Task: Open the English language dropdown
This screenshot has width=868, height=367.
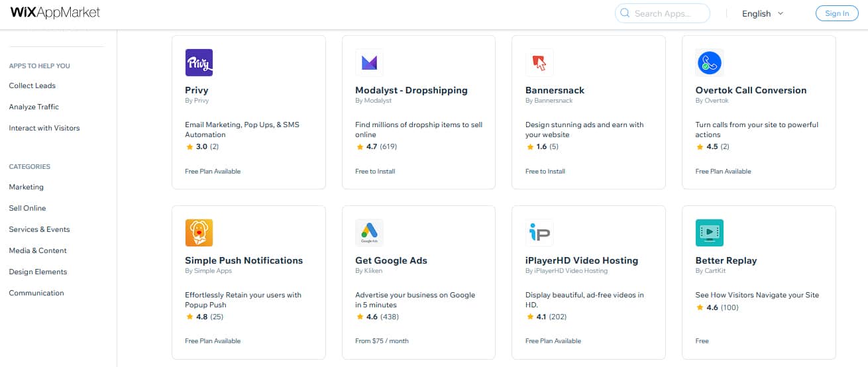Action: coord(763,13)
